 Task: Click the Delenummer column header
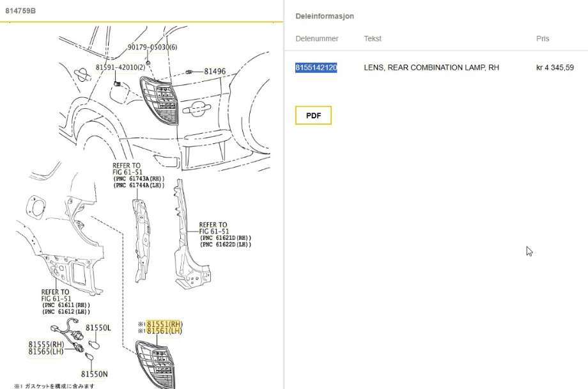coord(317,38)
